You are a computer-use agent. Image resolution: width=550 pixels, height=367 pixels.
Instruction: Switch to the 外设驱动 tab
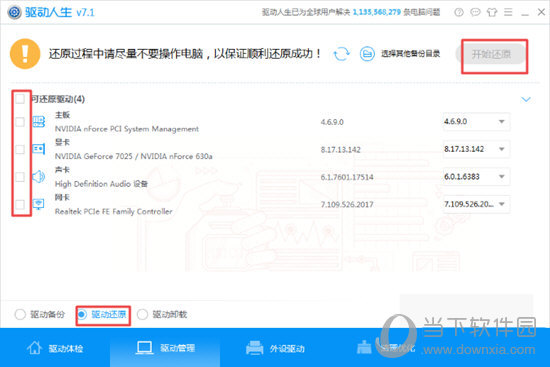point(275,348)
